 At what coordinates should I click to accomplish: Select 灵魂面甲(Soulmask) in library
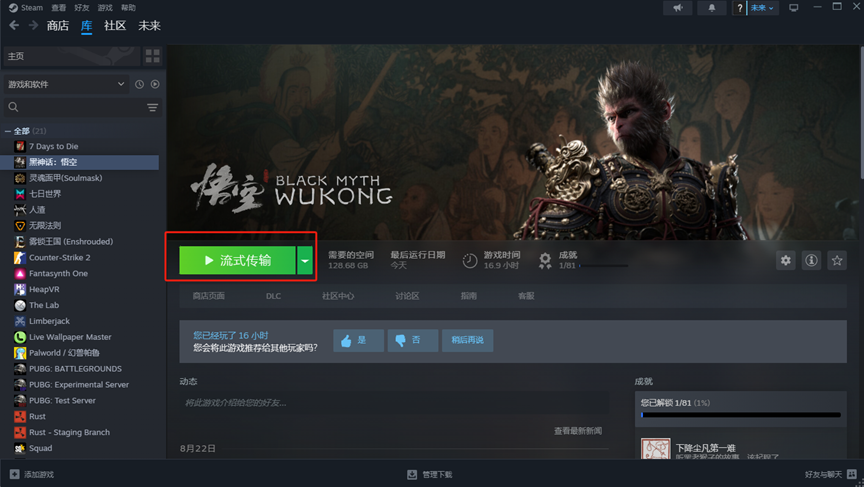click(x=66, y=178)
